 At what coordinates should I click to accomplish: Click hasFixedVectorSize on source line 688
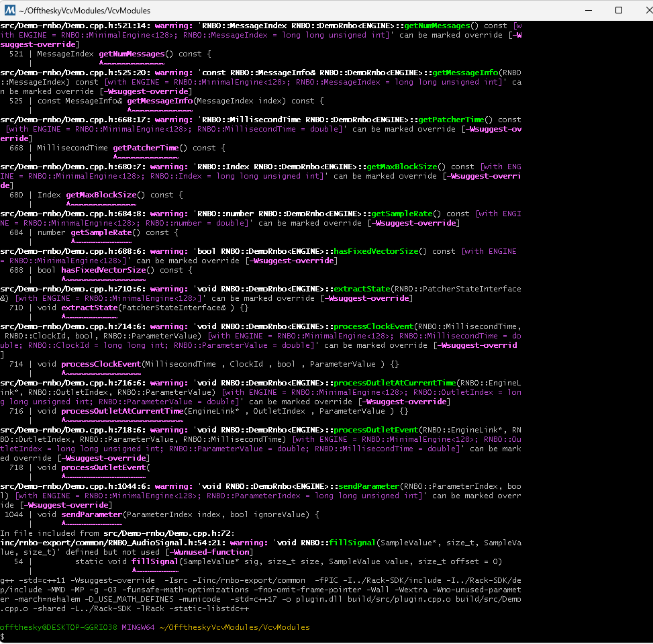[x=103, y=270]
